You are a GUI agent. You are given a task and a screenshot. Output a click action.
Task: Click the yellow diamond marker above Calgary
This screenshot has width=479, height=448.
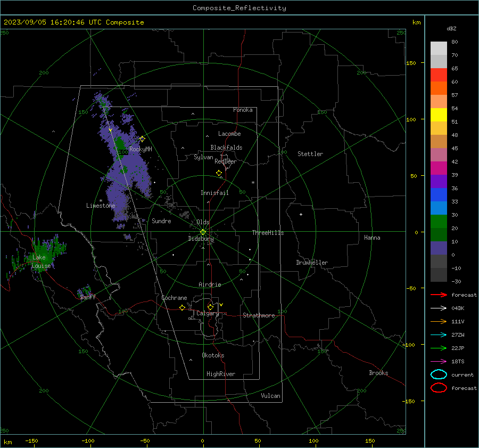coord(210,307)
